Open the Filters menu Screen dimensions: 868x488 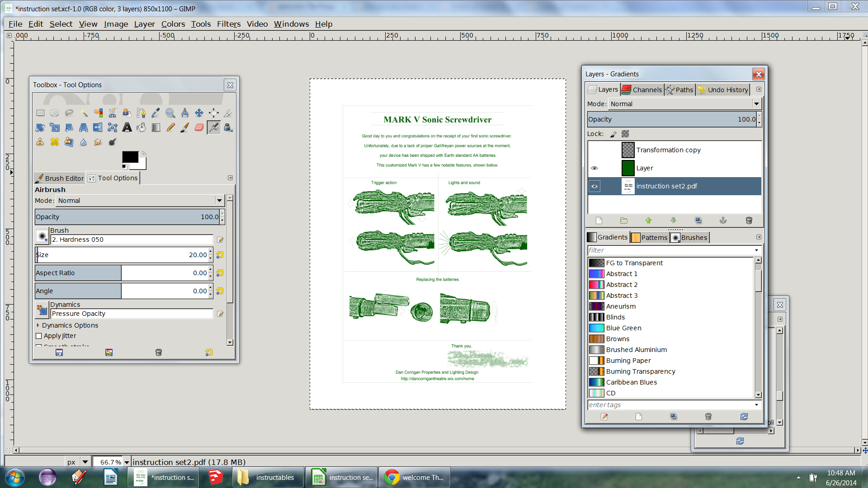(x=228, y=24)
